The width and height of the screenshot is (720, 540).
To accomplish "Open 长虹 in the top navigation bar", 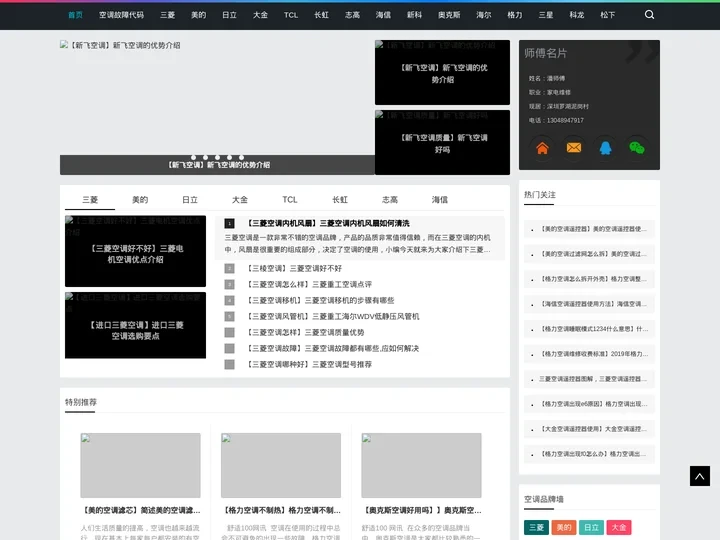I will 321,15.
